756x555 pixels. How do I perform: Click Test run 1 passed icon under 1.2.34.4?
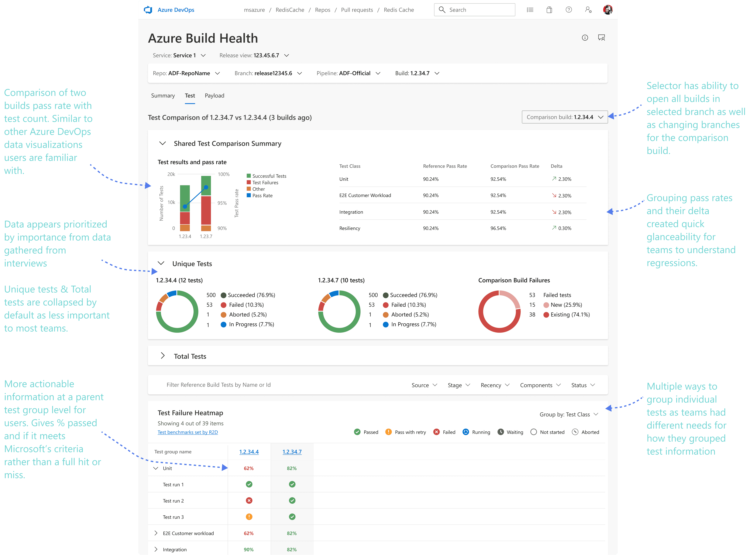(x=249, y=484)
